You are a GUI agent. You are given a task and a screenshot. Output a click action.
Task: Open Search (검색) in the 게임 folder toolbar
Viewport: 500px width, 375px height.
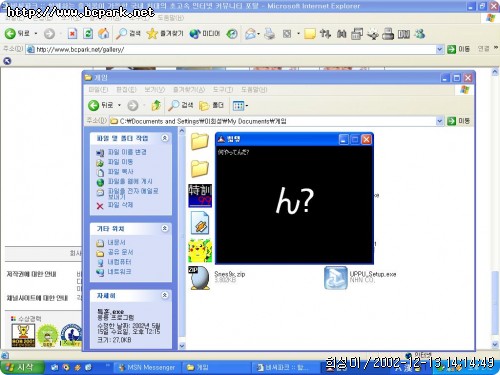[180, 105]
